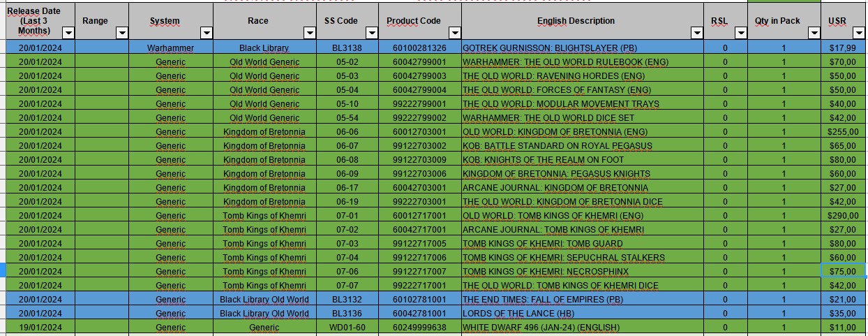The image size is (868, 336).
Task: Click SS Code cell BL3132
Action: click(347, 299)
